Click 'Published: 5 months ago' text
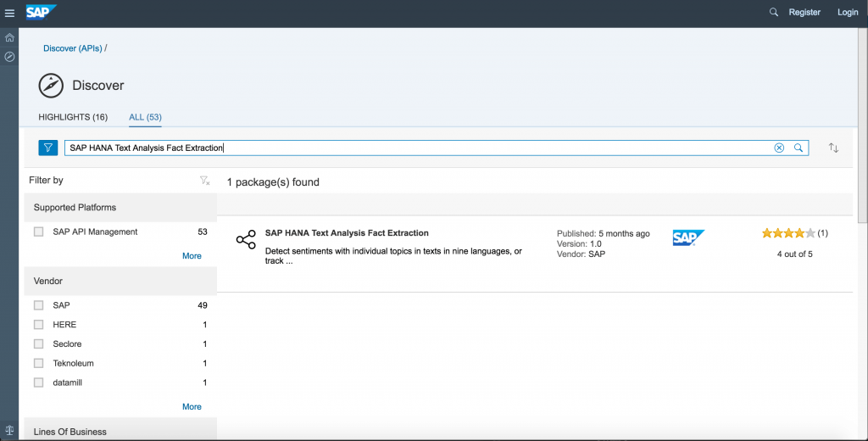Viewport: 868px width, 441px height. click(604, 234)
